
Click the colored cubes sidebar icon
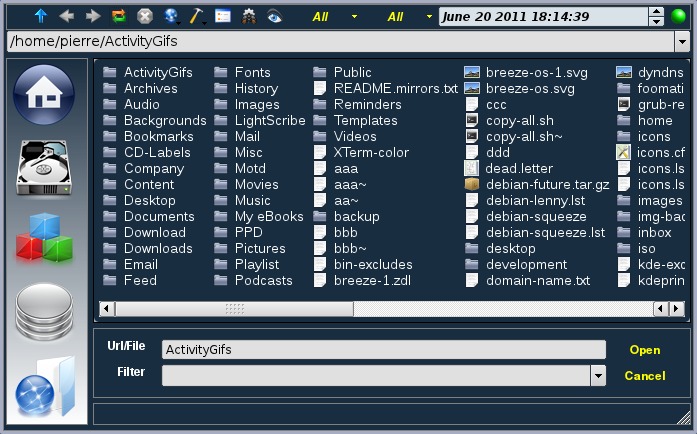43,240
